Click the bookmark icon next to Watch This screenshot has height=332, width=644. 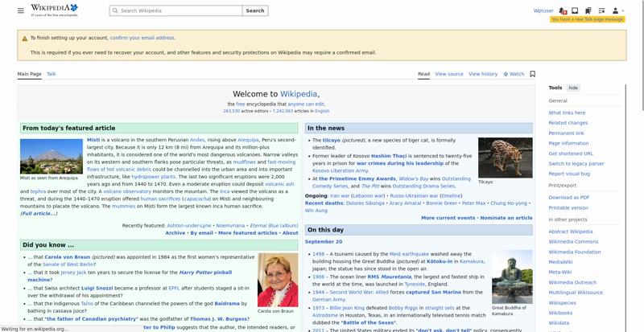[x=533, y=74]
